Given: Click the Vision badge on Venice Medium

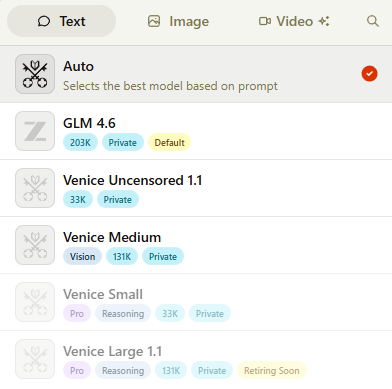Looking at the screenshot, I should pyautogui.click(x=82, y=257).
